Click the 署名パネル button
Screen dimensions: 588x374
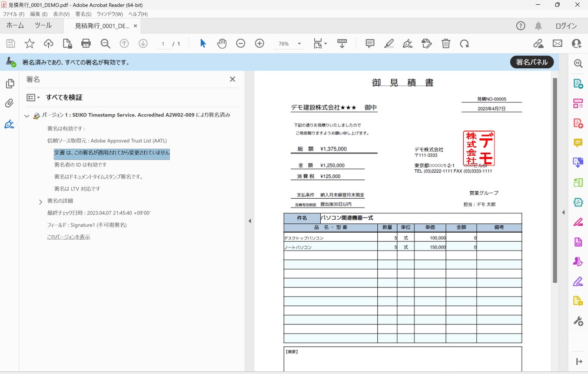(x=532, y=62)
